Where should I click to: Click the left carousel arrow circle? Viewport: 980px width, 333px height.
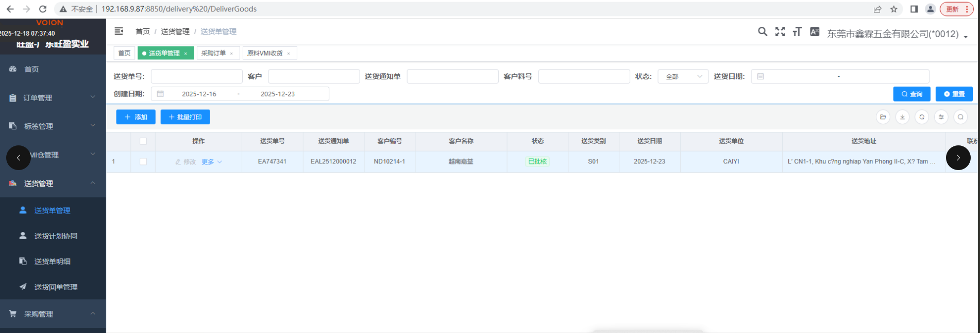[x=19, y=158]
